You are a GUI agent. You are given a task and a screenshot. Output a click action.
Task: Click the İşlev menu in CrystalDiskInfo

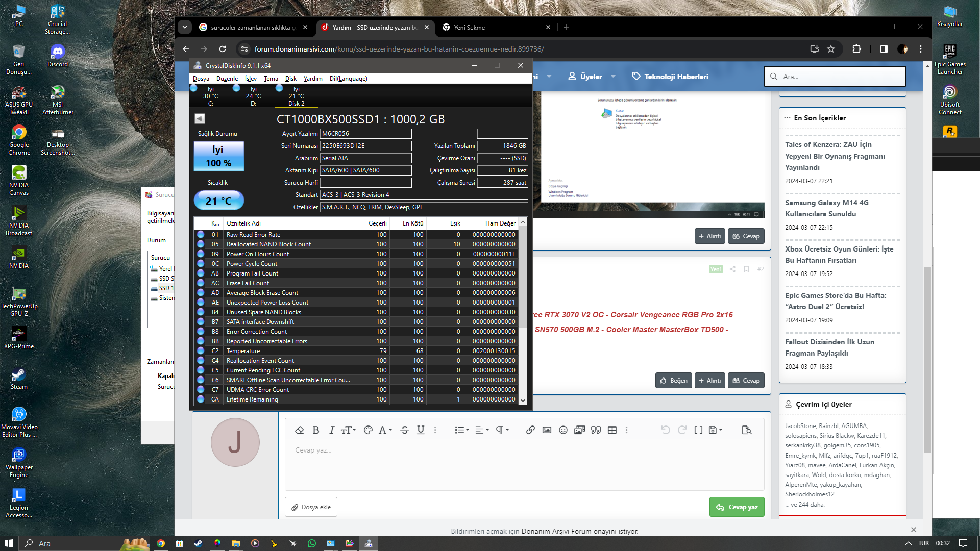249,78
